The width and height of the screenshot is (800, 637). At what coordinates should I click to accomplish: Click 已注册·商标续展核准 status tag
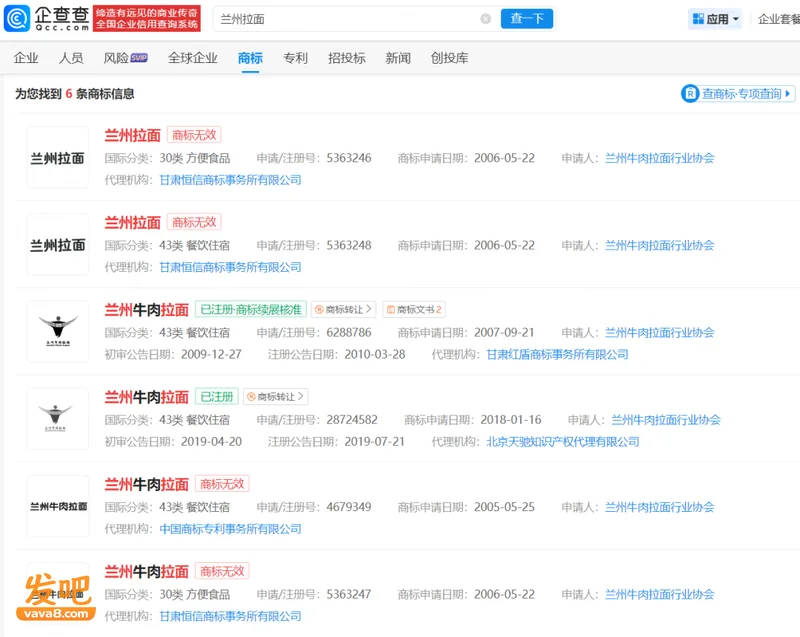251,310
